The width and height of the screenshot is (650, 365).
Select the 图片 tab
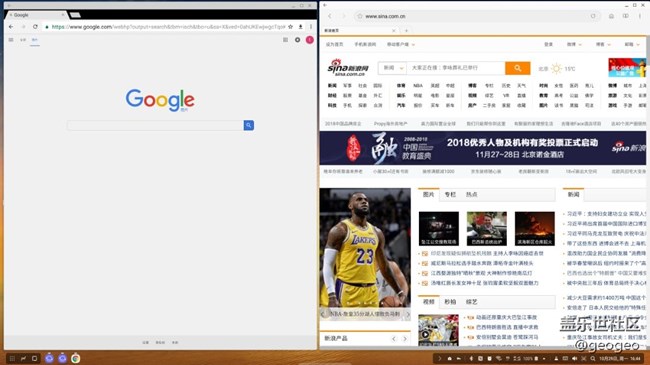click(428, 194)
